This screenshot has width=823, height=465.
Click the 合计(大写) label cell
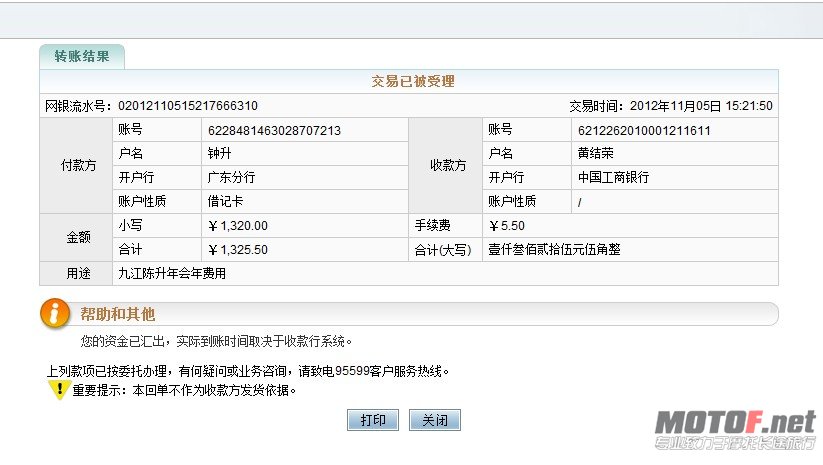point(446,250)
